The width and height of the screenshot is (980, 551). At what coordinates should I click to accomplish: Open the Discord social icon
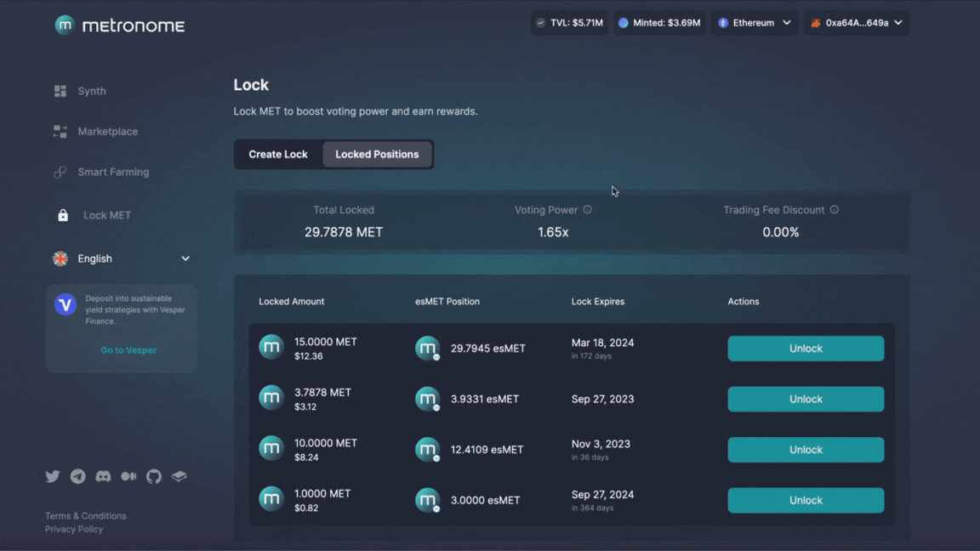click(103, 476)
